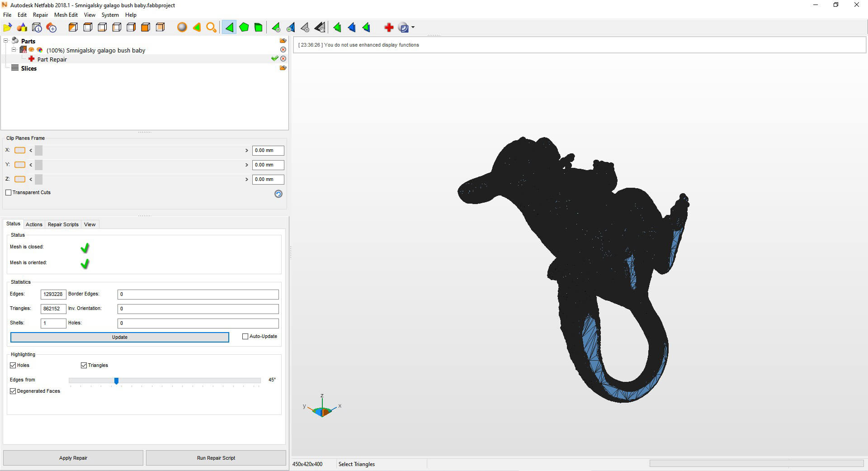Click the gray sphere zoom-all icon
Viewport: 868px width, 471px height.
pos(182,28)
